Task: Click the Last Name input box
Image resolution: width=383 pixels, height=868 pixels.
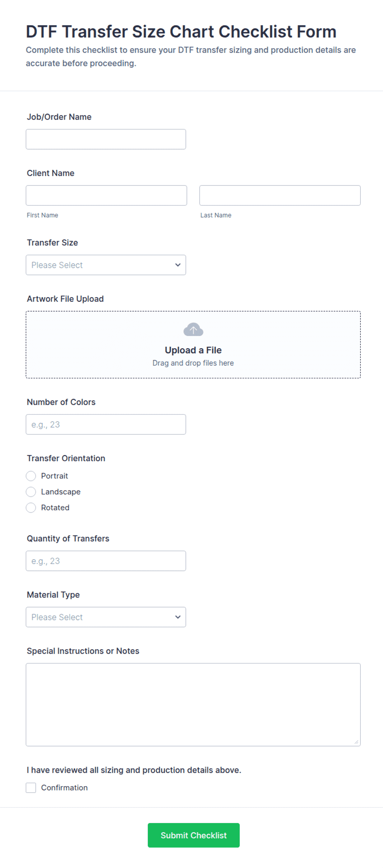Action: click(x=280, y=195)
